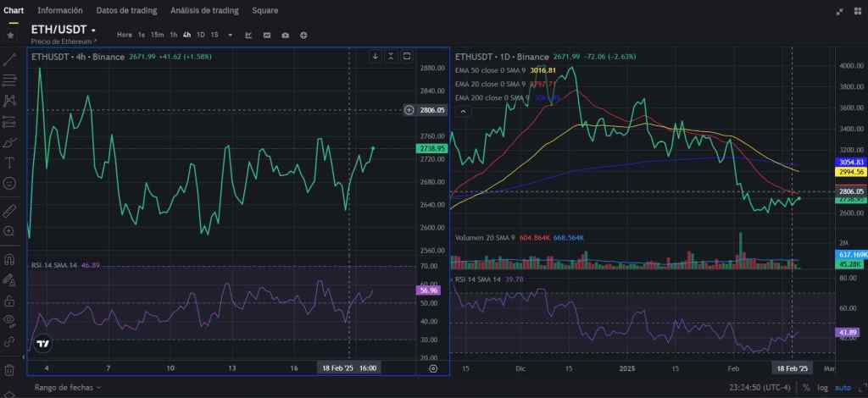Select the 15m timeframe
The height and width of the screenshot is (398, 868).
click(157, 35)
